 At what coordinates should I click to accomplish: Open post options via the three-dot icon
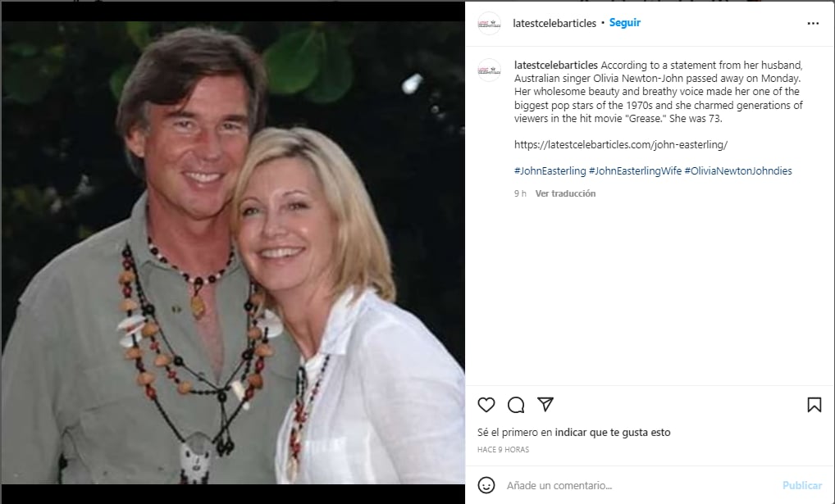coord(814,24)
